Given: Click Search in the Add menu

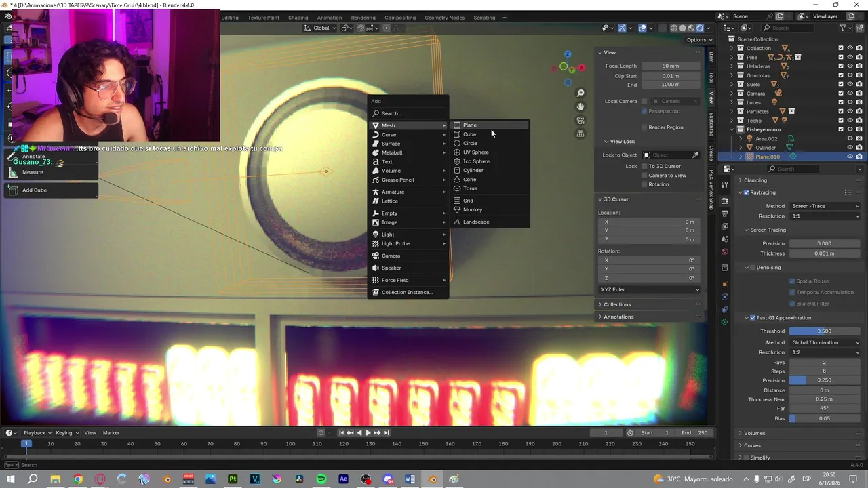Looking at the screenshot, I should click(x=408, y=113).
